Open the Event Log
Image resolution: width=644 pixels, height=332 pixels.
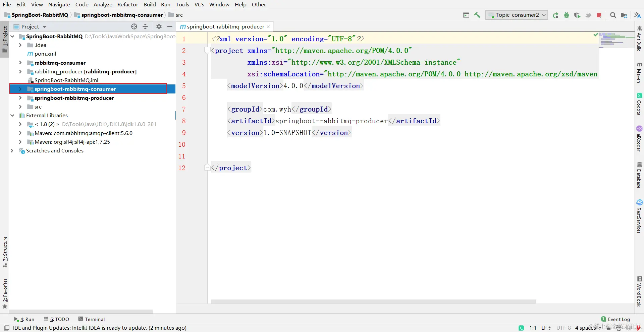[615, 319]
